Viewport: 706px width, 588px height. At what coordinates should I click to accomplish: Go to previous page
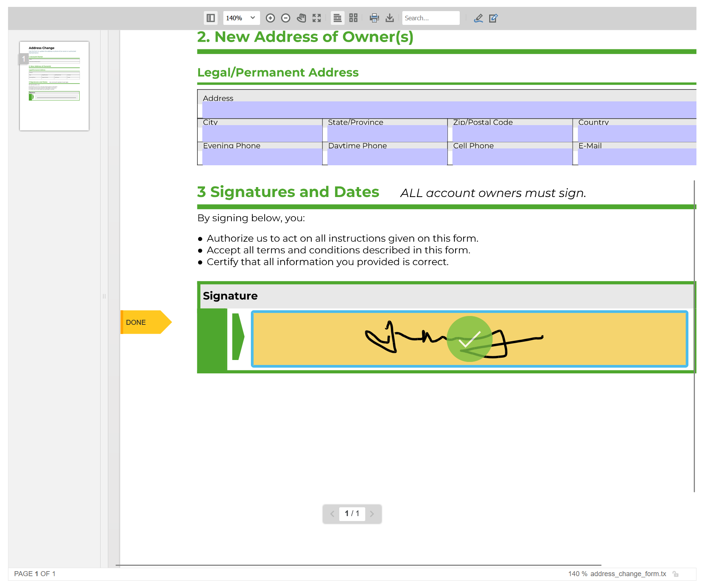tap(332, 514)
